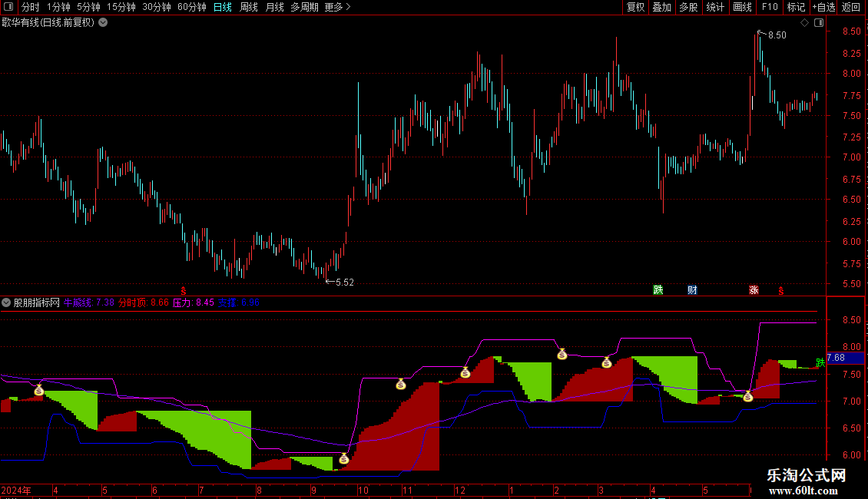
Task: Expand the 更多 periods menu
Action: [x=338, y=7]
